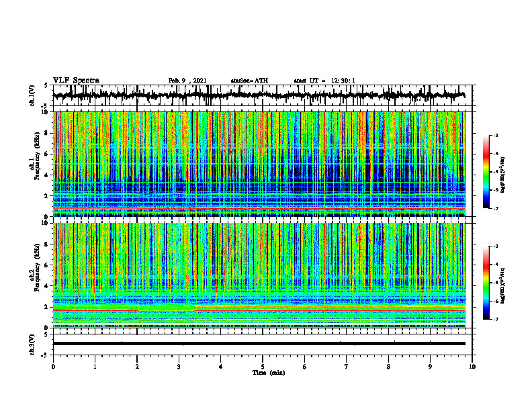Click the time axis tick label '10'

(x=472, y=367)
